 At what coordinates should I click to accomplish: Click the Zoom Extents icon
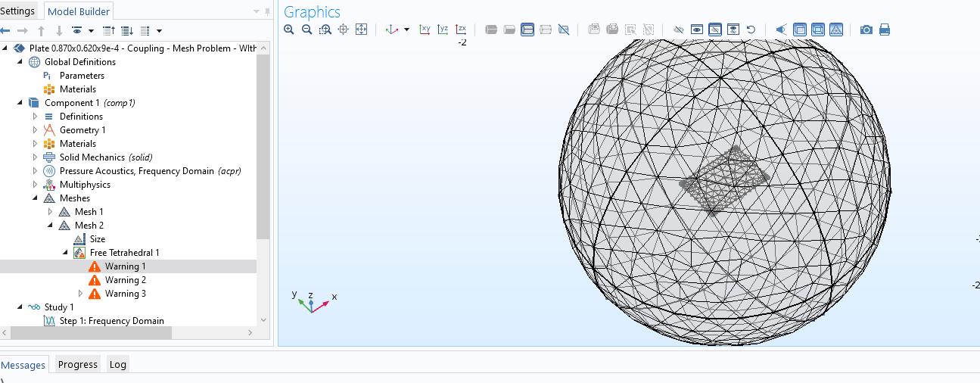click(x=361, y=30)
